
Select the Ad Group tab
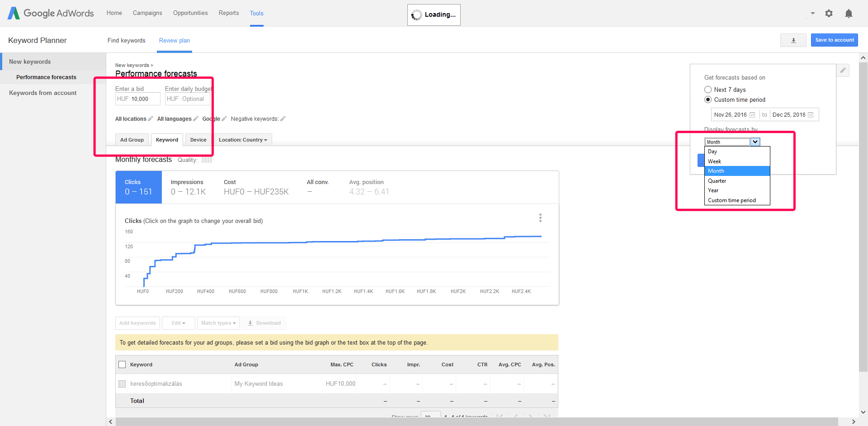(x=132, y=140)
